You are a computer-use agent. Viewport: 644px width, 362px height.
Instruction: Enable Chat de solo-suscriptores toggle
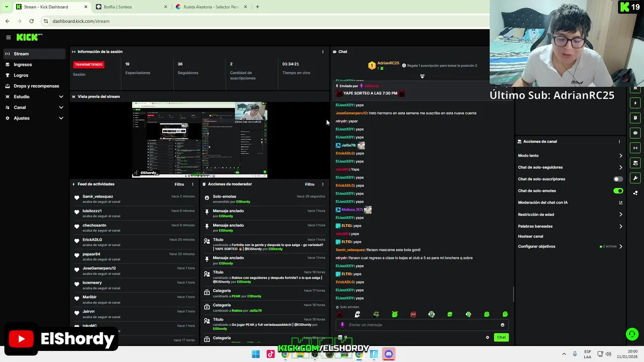(x=618, y=179)
